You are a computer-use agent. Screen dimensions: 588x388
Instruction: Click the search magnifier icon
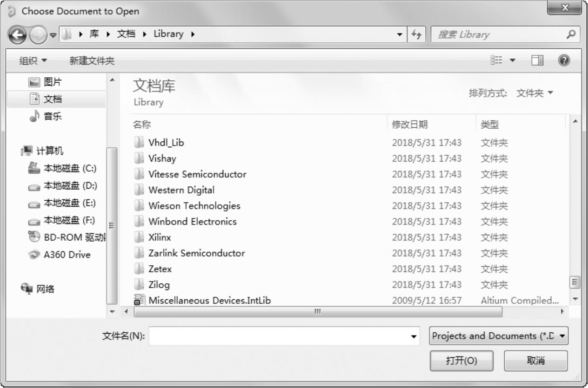pyautogui.click(x=571, y=34)
